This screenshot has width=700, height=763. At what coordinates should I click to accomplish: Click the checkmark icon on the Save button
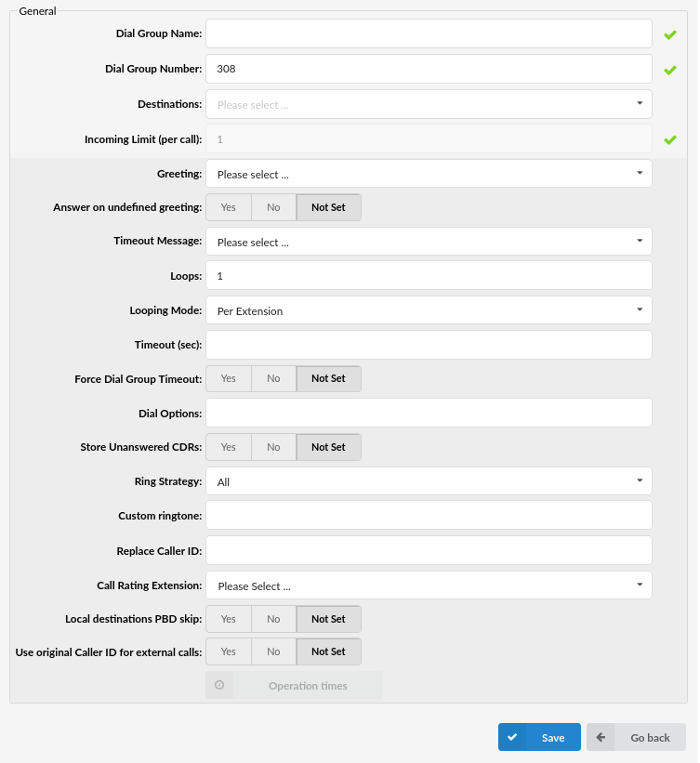[x=512, y=737]
